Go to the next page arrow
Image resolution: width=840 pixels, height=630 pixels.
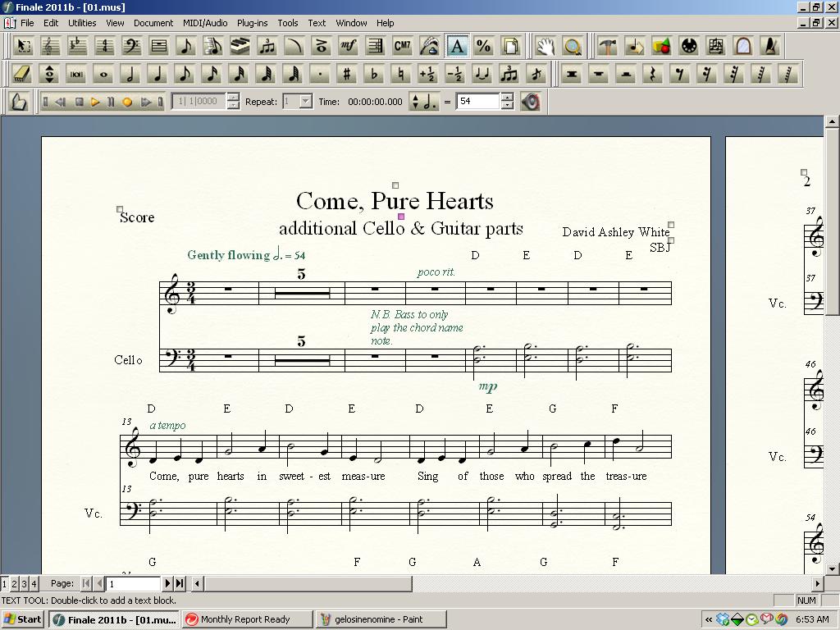(167, 583)
